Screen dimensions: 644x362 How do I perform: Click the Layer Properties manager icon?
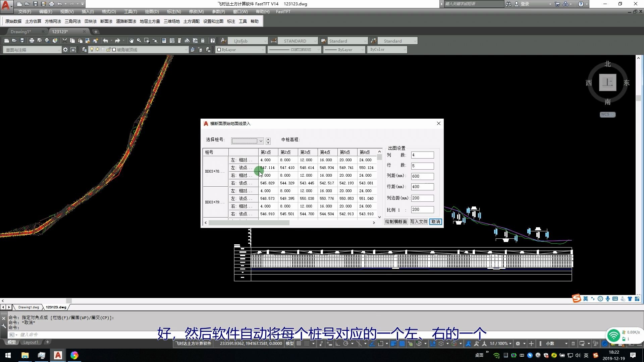pyautogui.click(x=84, y=50)
